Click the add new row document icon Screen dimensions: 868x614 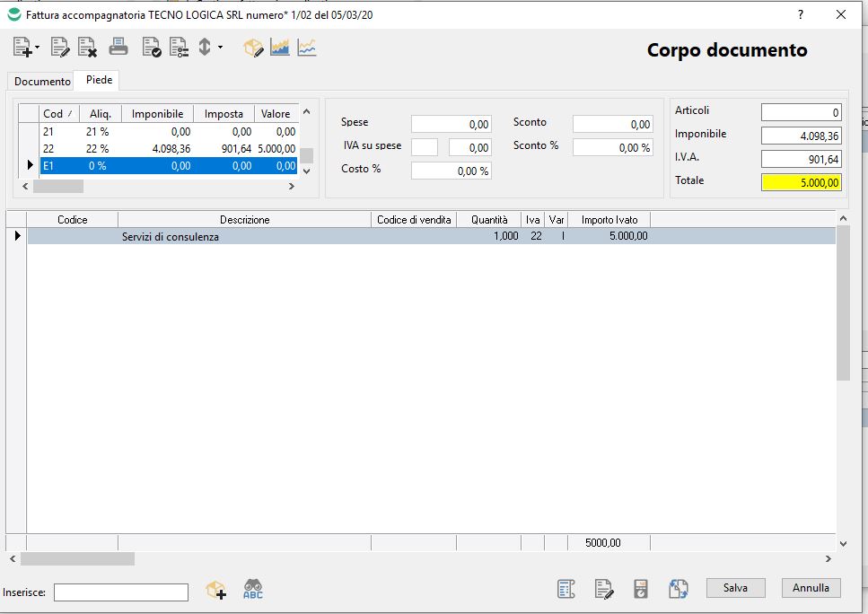[x=22, y=47]
